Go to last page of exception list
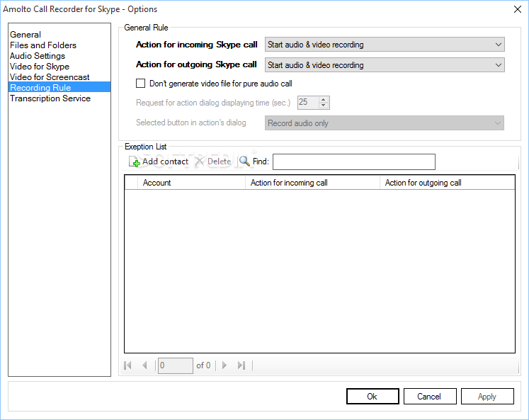The height and width of the screenshot is (420, 529). pyautogui.click(x=241, y=365)
